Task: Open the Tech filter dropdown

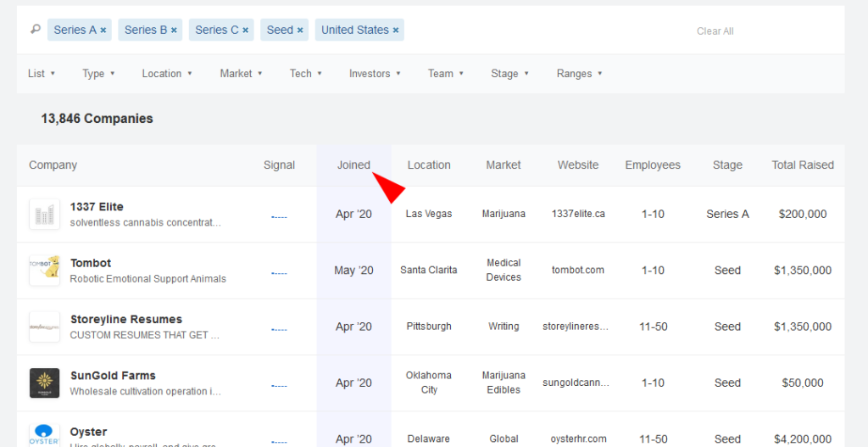Action: [305, 74]
